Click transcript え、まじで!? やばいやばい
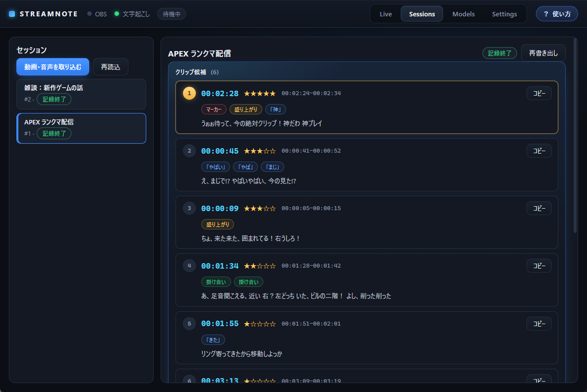Screen dimensions: 587x392 [x=248, y=181]
